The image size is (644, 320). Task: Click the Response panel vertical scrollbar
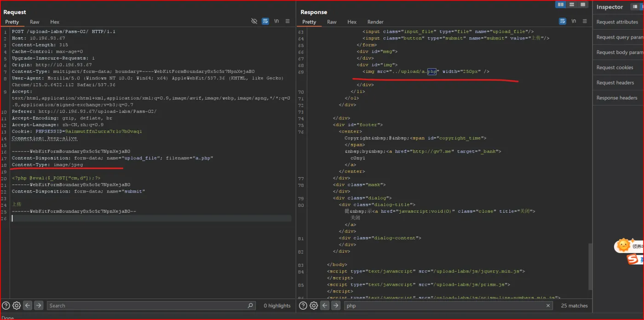(590, 267)
